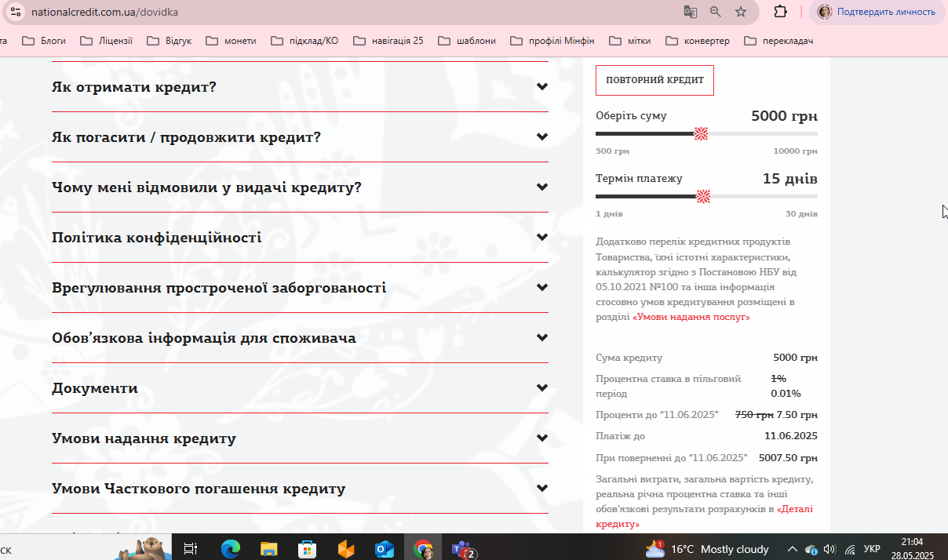The image size is (948, 560).
Task: Open the шаблони bookmarks folder
Action: click(467, 41)
